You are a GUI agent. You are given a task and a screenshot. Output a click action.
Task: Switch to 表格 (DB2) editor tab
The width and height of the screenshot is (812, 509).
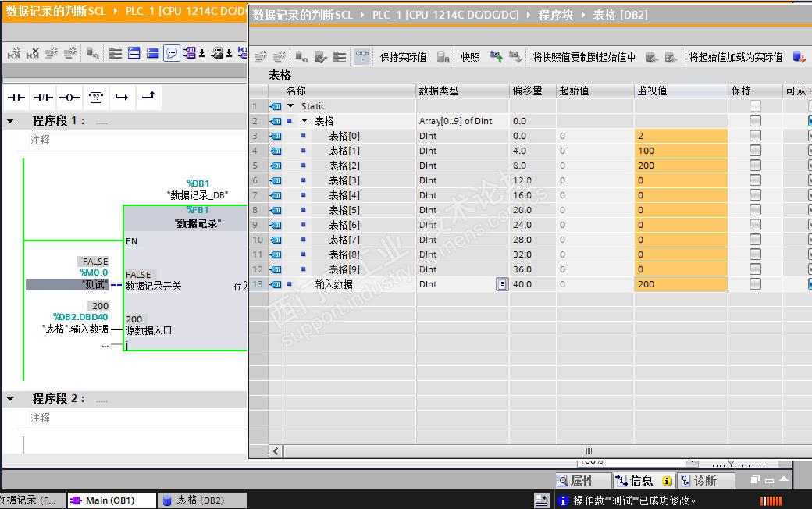coord(202,500)
